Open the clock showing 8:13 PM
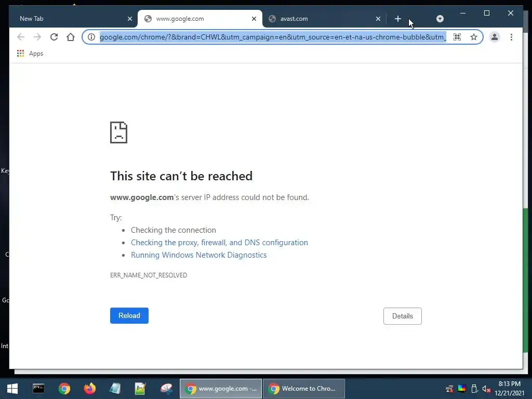The image size is (532, 399). click(509, 389)
